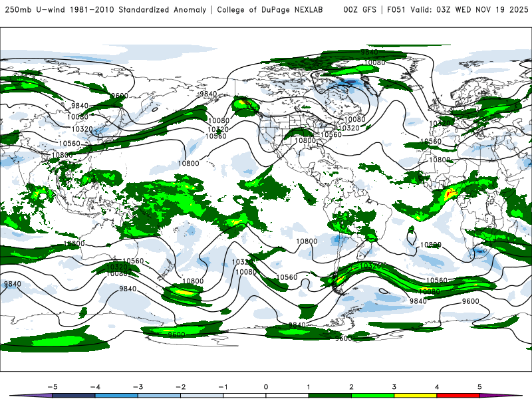
Task: Click the colorbar tick label '-1'
Action: coord(223,387)
